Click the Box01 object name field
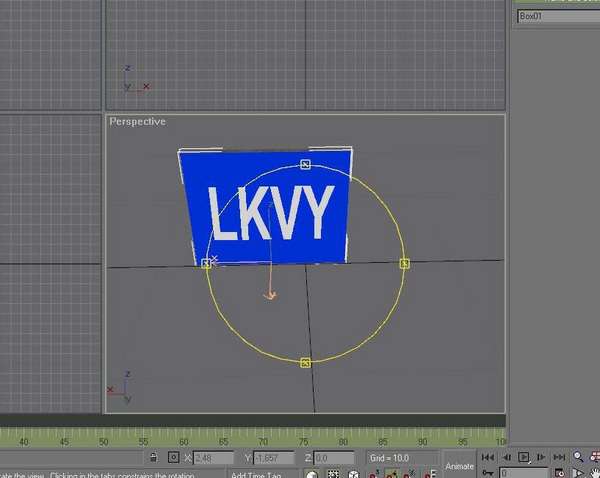Viewport: 600px width, 478px height. tap(556, 16)
